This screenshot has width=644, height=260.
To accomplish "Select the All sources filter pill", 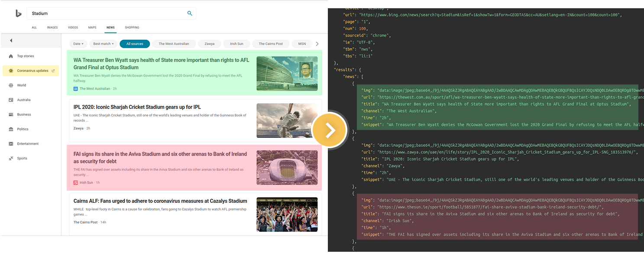I will click(135, 44).
